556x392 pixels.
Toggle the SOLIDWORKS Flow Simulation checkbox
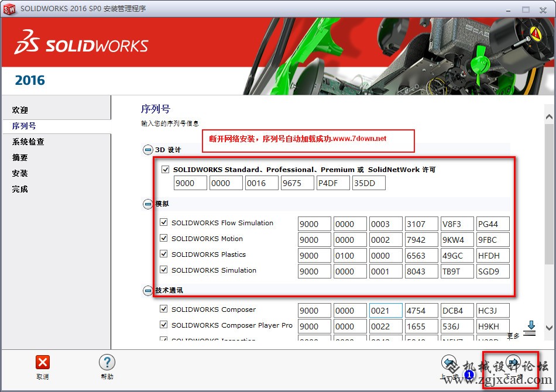[x=163, y=222]
